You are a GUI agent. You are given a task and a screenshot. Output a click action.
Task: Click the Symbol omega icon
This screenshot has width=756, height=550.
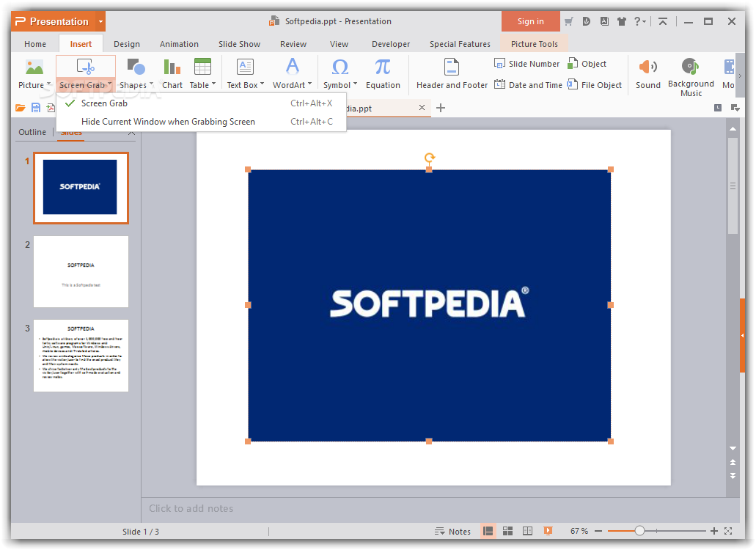(340, 67)
